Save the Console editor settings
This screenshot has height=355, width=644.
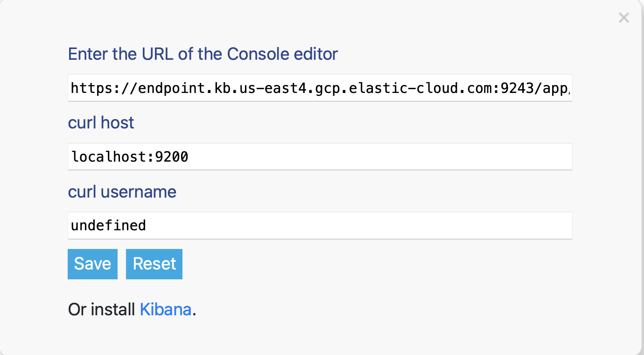point(92,264)
